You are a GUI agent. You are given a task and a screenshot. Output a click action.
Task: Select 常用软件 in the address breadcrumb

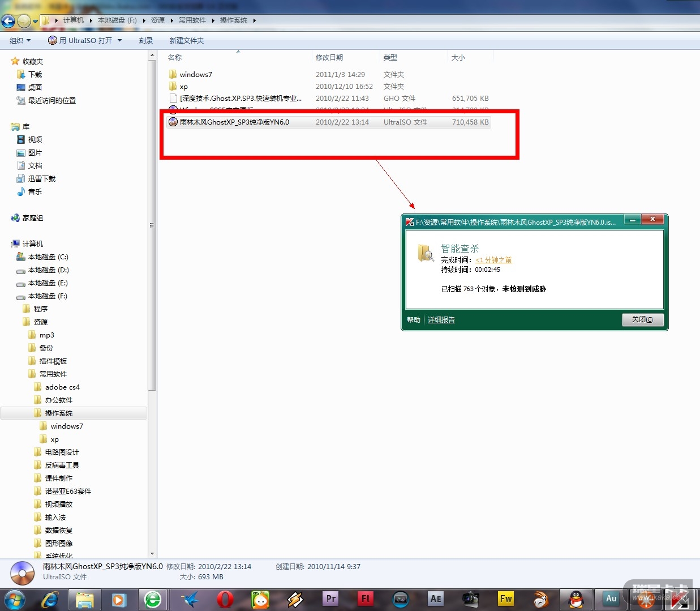pos(192,20)
